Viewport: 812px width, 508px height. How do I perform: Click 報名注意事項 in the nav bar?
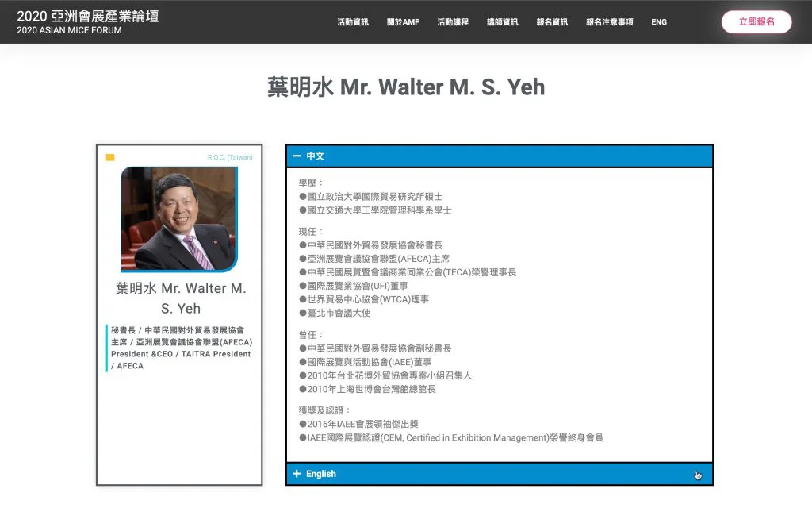click(x=610, y=22)
